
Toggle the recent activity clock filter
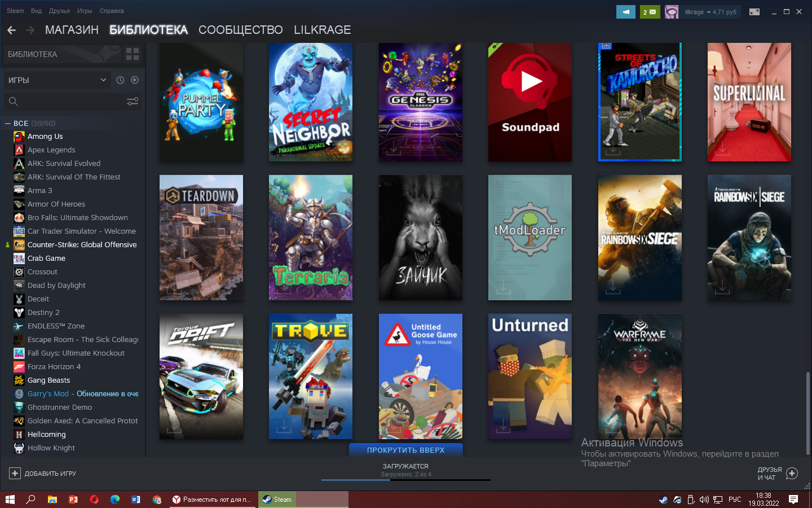pyautogui.click(x=120, y=80)
